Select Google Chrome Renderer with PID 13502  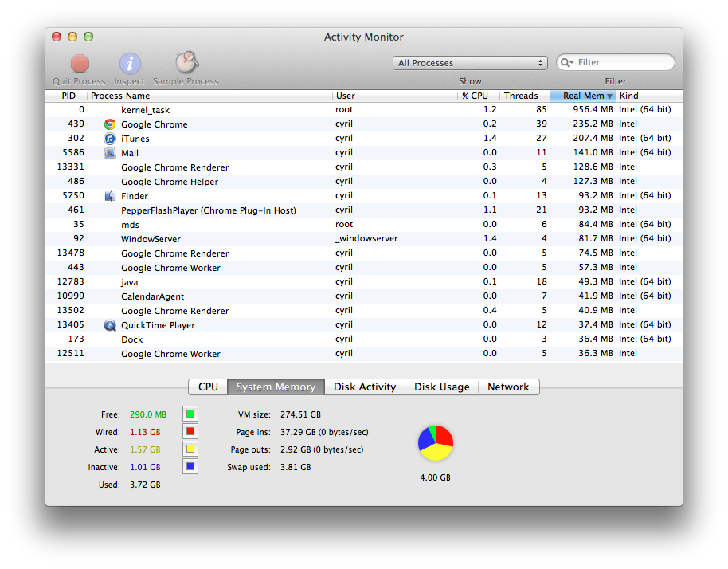pyautogui.click(x=364, y=310)
